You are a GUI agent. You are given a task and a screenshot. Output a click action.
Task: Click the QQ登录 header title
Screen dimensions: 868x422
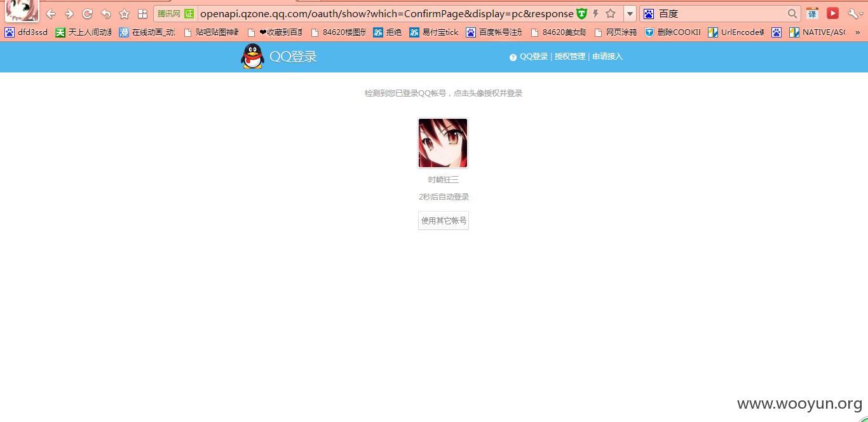tap(293, 57)
